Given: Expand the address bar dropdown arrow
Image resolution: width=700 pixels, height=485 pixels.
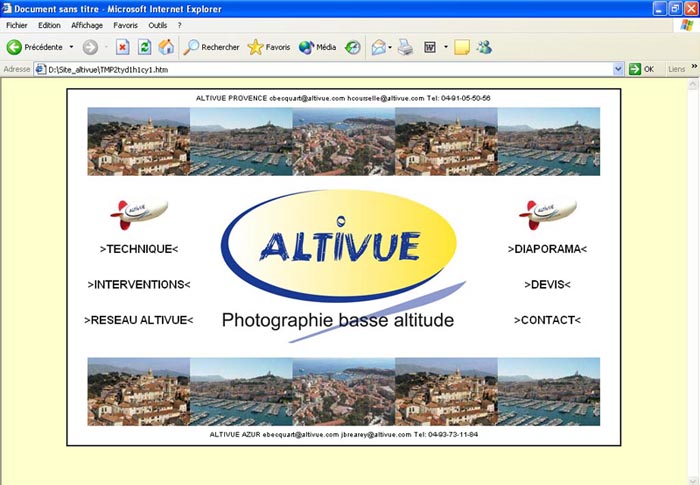Looking at the screenshot, I should coord(618,69).
